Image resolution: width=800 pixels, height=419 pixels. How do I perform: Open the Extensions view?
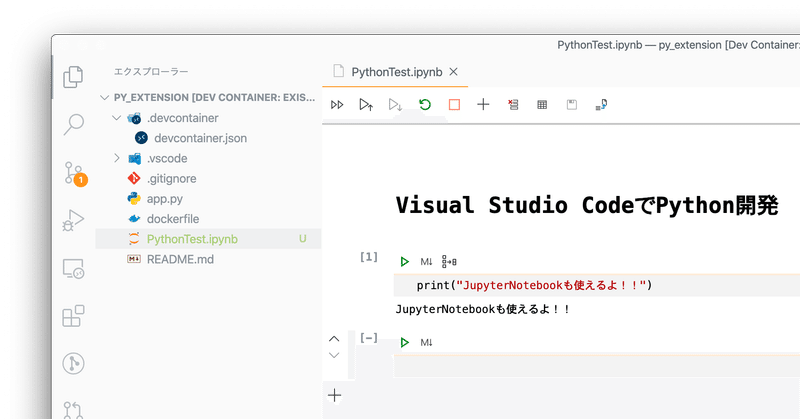pos(74,316)
